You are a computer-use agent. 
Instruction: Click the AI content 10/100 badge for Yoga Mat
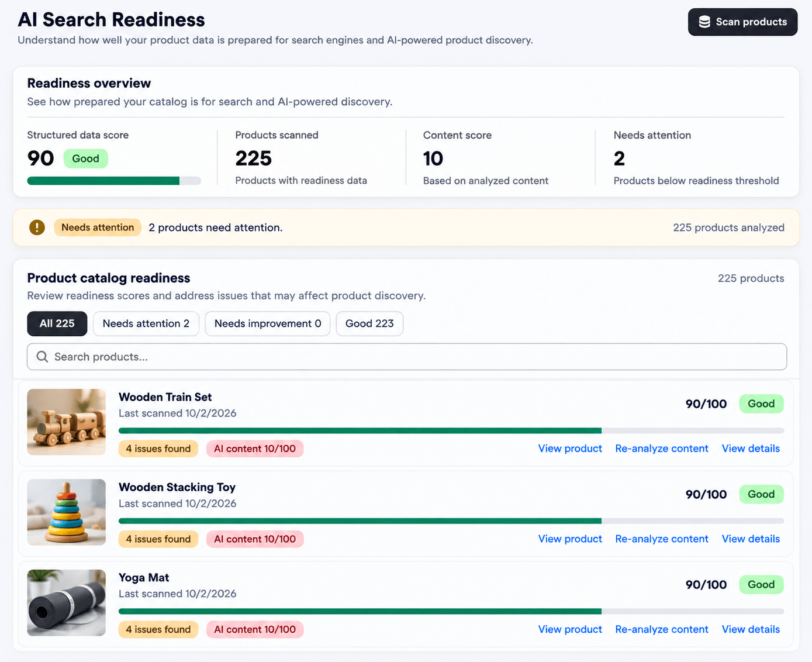point(255,629)
